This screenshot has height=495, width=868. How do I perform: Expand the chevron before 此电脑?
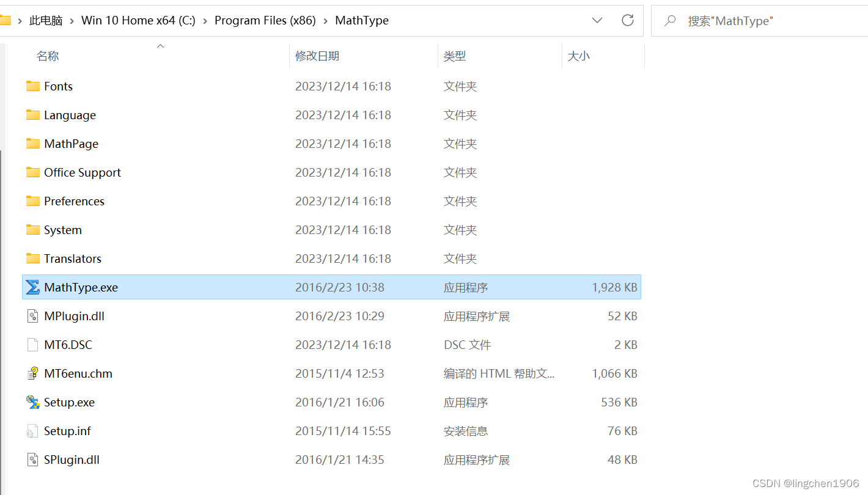pos(20,21)
